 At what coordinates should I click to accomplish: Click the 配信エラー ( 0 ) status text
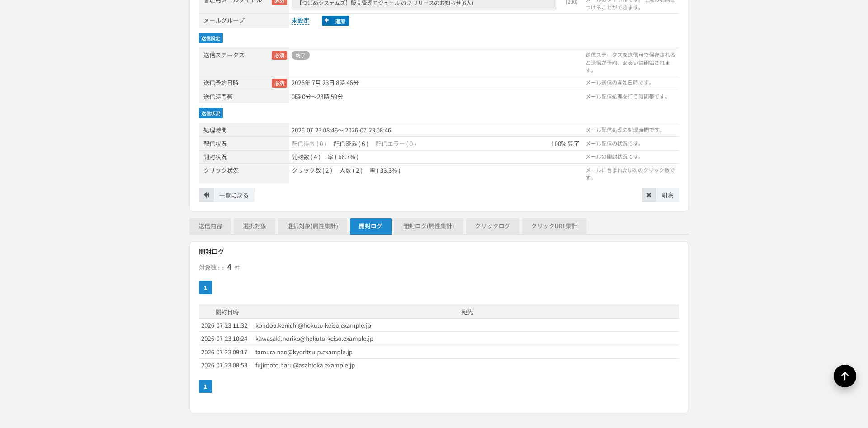[396, 144]
